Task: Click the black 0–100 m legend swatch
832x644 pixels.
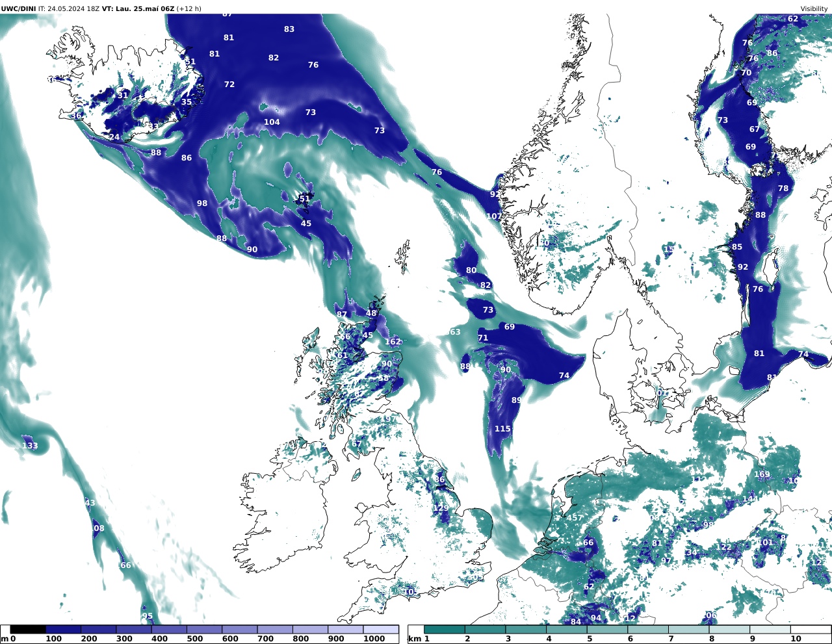Action: [28, 629]
